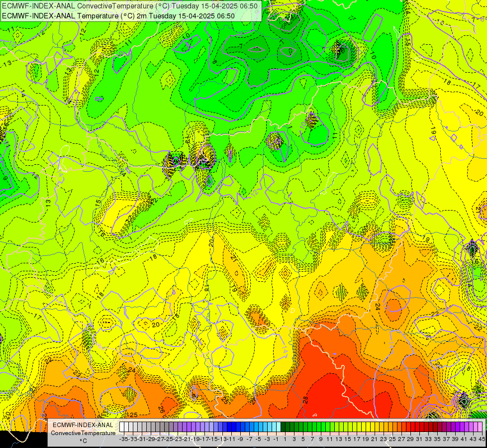Select the legend value -9 on the color scale

coord(240,439)
